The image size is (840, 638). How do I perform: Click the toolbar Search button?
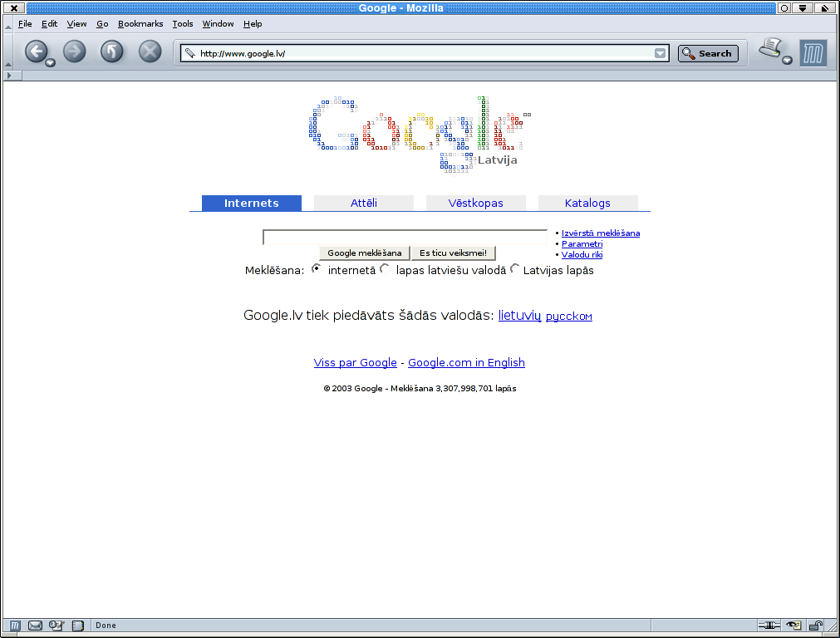(x=708, y=53)
